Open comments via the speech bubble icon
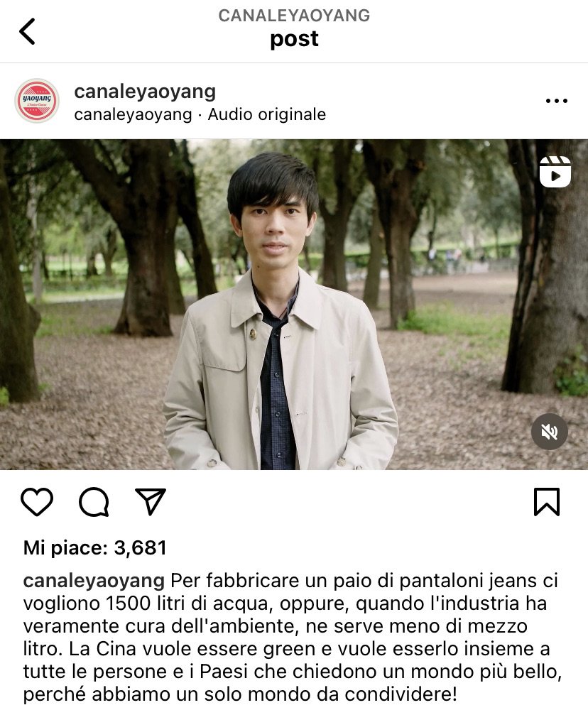Image resolution: width=588 pixels, height=710 pixels. click(x=94, y=502)
